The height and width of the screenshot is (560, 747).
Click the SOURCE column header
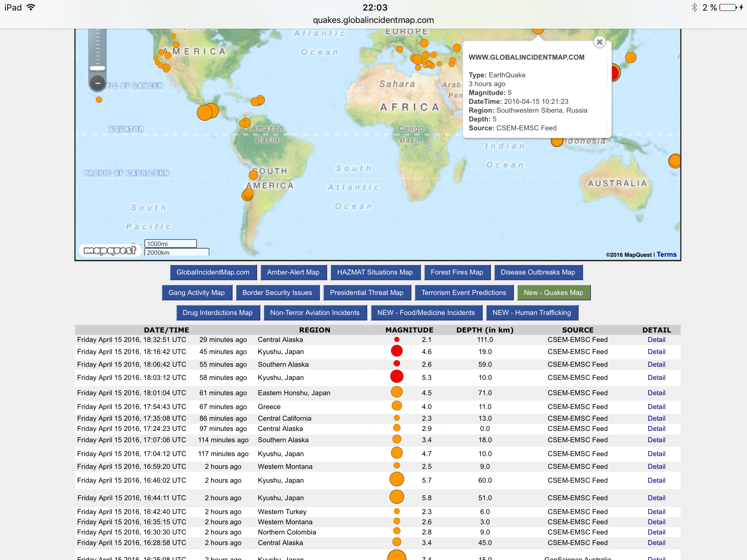pyautogui.click(x=578, y=330)
